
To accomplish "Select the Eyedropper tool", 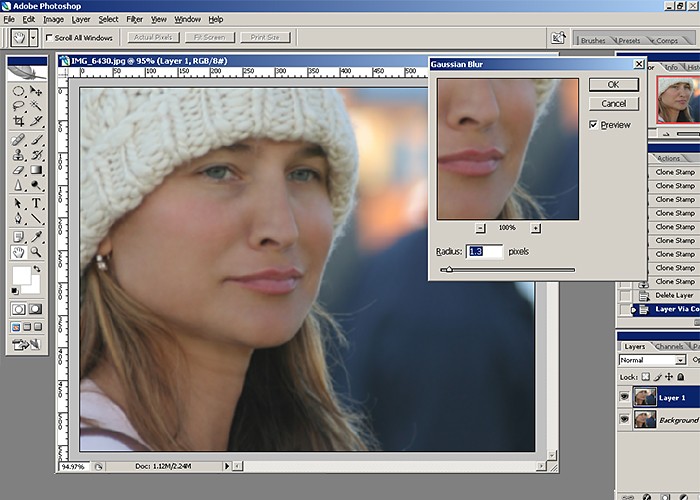I will (36, 237).
